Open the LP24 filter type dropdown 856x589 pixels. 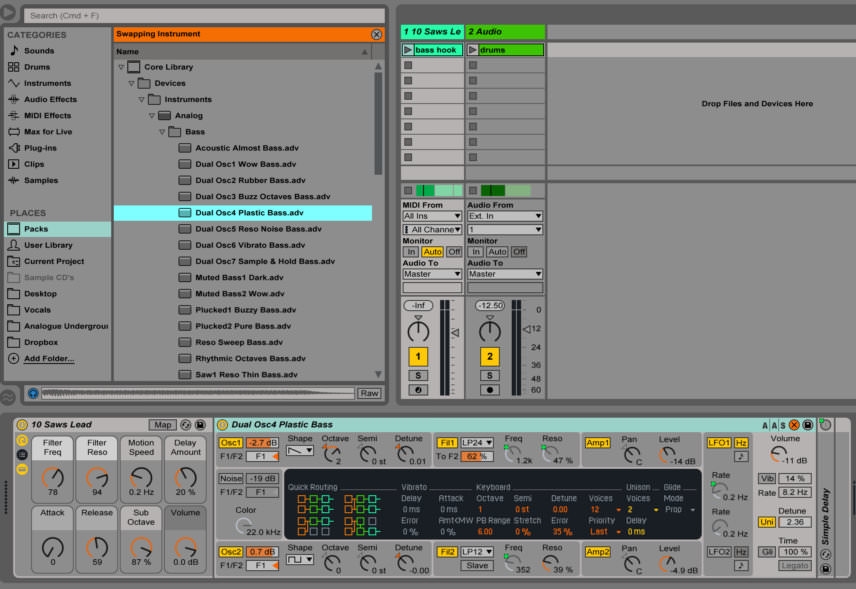[x=477, y=443]
